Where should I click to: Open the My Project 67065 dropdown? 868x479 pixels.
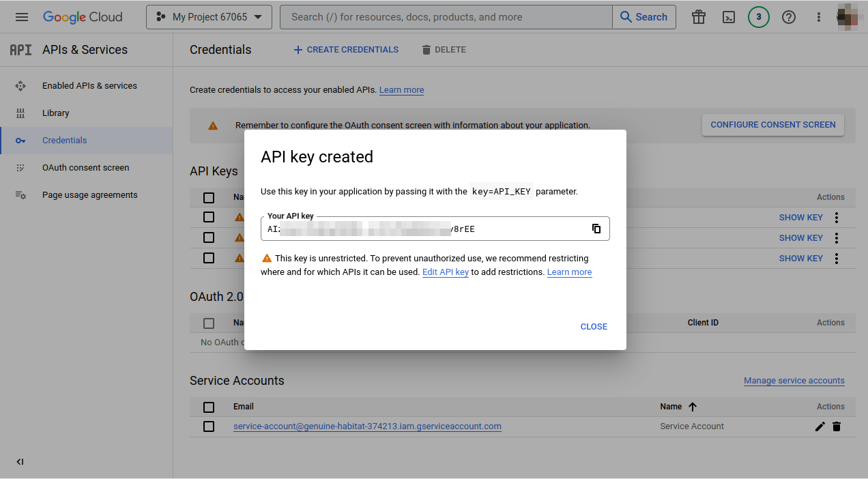[x=209, y=17]
